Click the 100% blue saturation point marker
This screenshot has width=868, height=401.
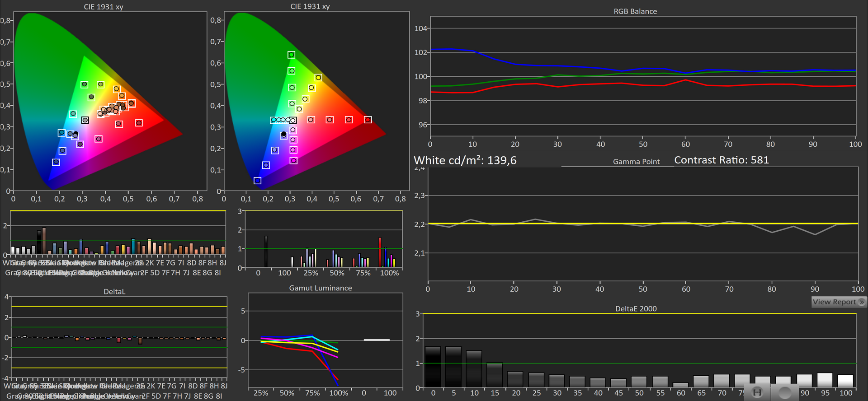pos(257,181)
